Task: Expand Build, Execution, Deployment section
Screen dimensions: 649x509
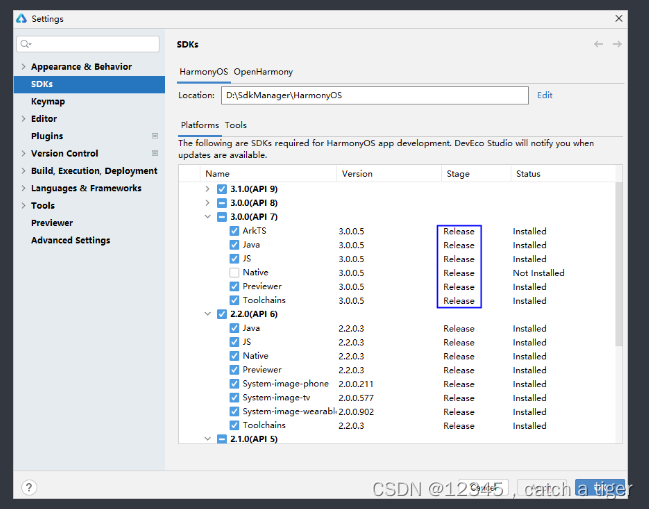Action: click(x=23, y=171)
